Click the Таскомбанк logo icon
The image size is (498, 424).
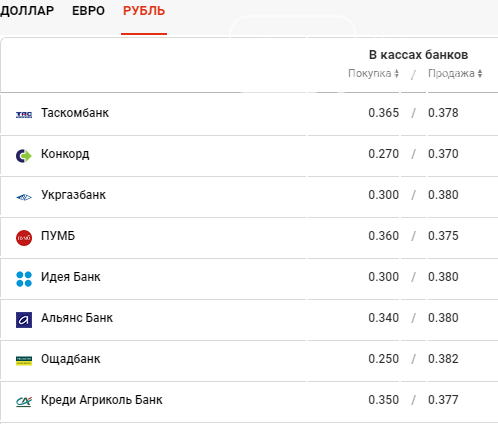[24, 115]
